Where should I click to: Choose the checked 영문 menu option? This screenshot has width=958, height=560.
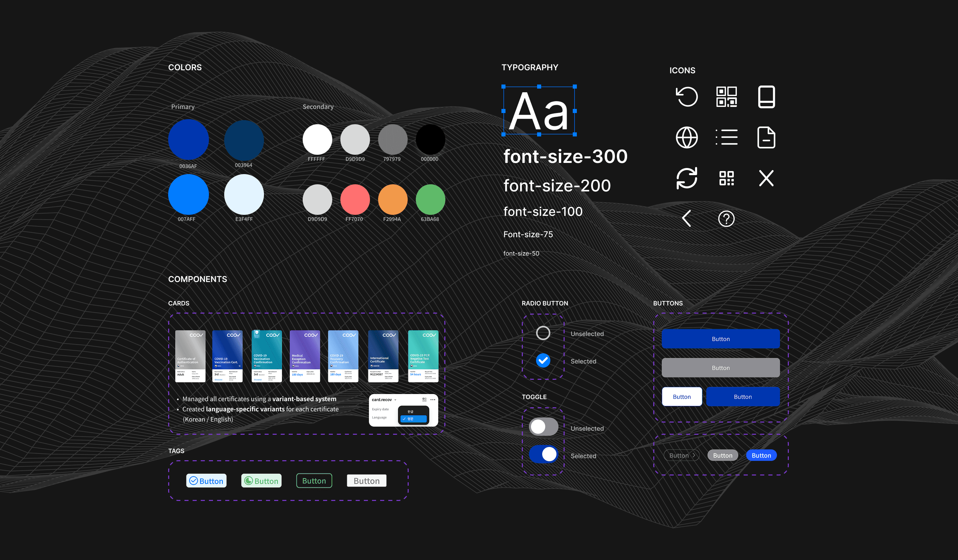pos(413,419)
